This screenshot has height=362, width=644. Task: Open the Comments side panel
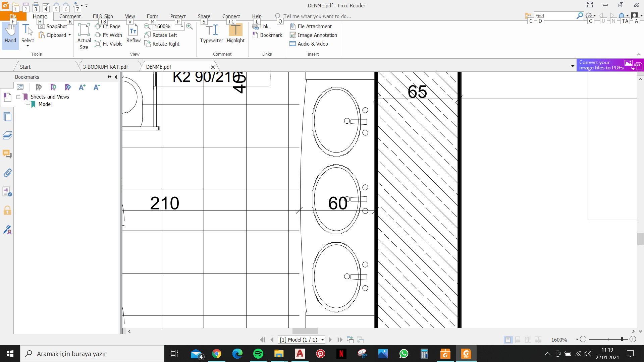(7, 154)
